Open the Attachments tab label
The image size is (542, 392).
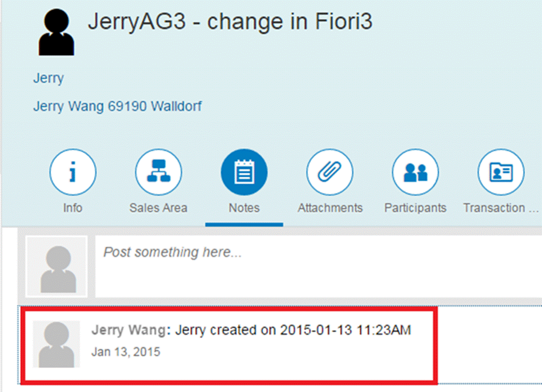[330, 208]
